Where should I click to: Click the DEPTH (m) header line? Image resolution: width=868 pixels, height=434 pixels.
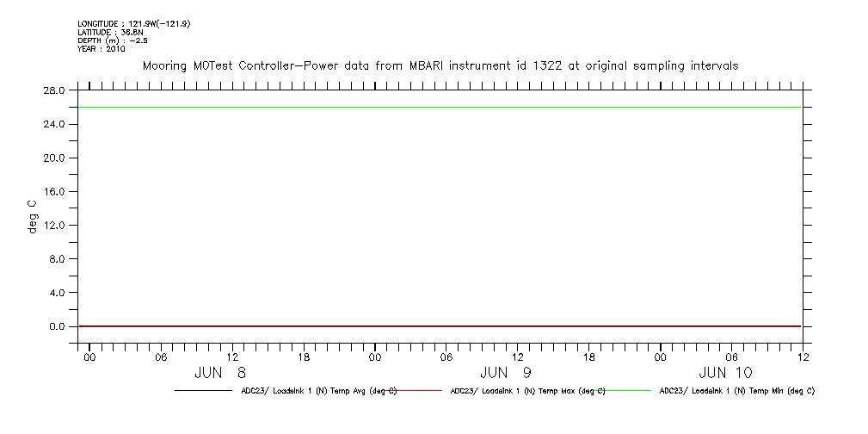[110, 40]
